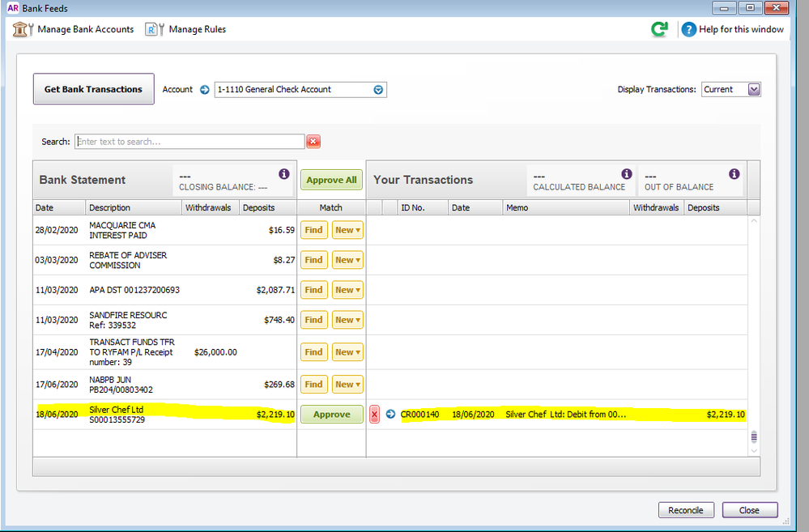Approve the Silver Chef Ltd transaction
The image size is (809, 532).
[x=331, y=415]
